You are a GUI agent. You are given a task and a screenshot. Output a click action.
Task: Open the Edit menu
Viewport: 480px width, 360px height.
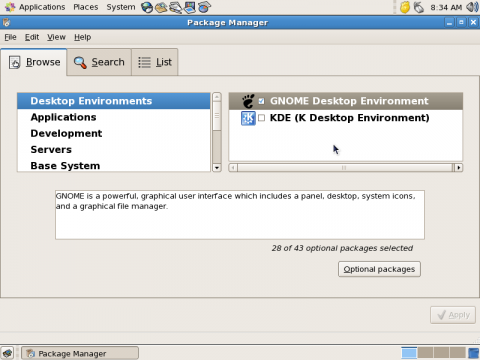coord(32,37)
